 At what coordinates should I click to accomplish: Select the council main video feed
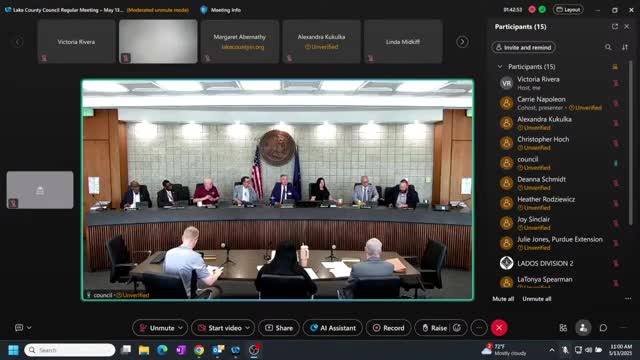point(278,190)
